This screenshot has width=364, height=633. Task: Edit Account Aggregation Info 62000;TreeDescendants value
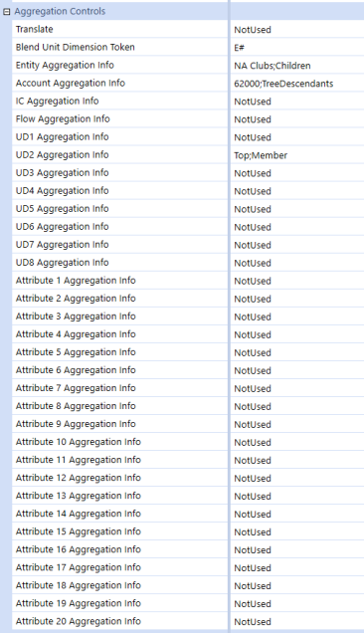[297, 84]
